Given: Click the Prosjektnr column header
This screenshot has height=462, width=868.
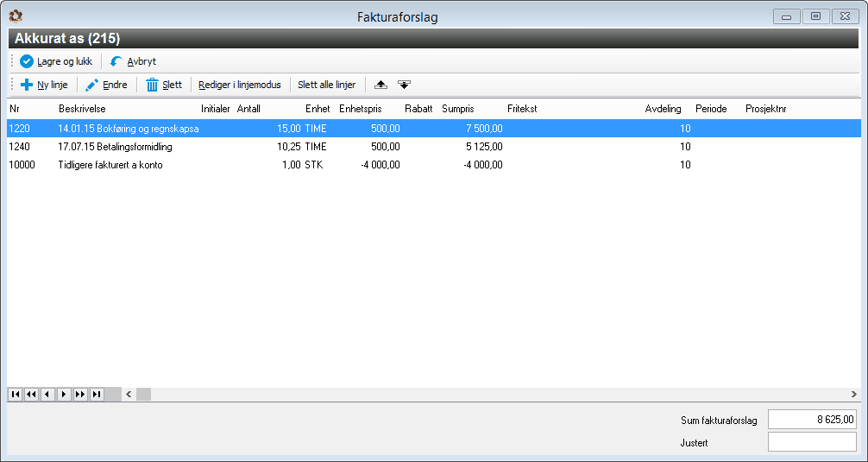Looking at the screenshot, I should (x=765, y=109).
